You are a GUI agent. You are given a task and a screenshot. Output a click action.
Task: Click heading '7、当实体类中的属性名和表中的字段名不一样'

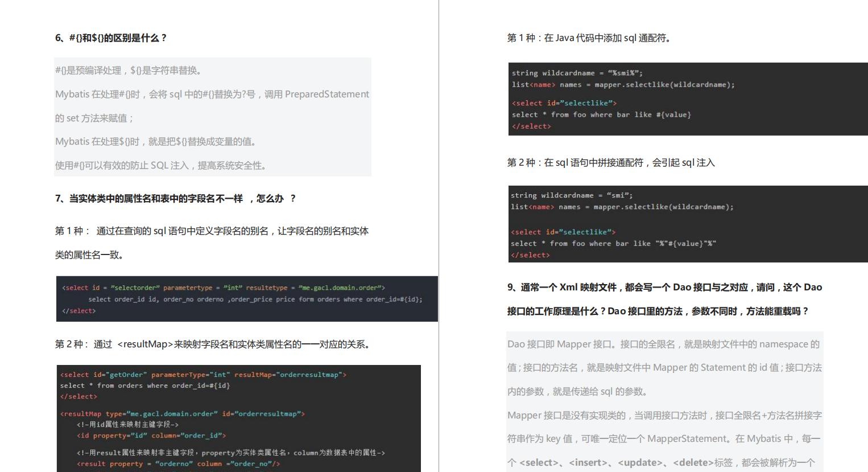[x=175, y=199]
